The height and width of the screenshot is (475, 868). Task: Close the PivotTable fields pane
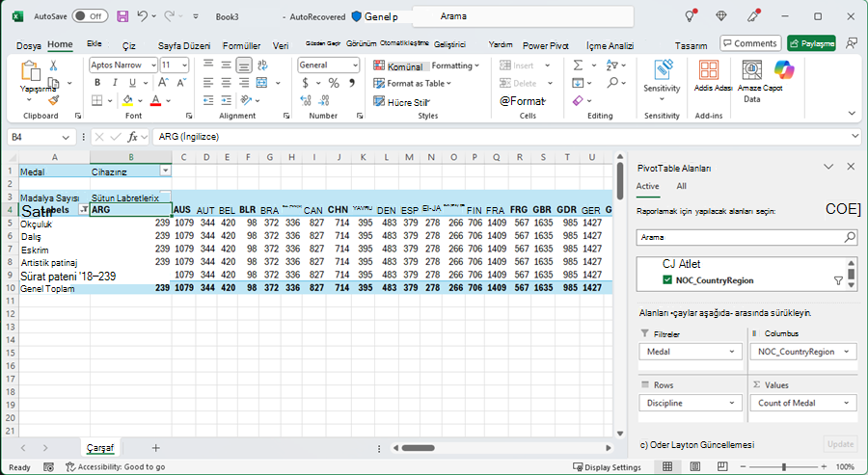851,167
